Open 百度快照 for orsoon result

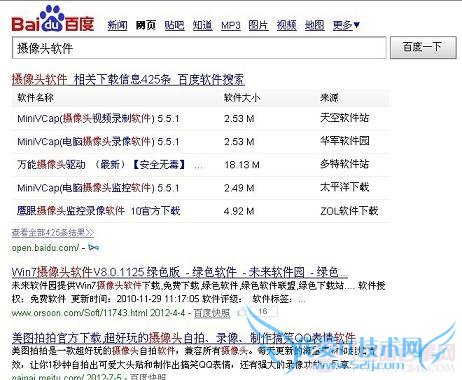click(x=212, y=313)
